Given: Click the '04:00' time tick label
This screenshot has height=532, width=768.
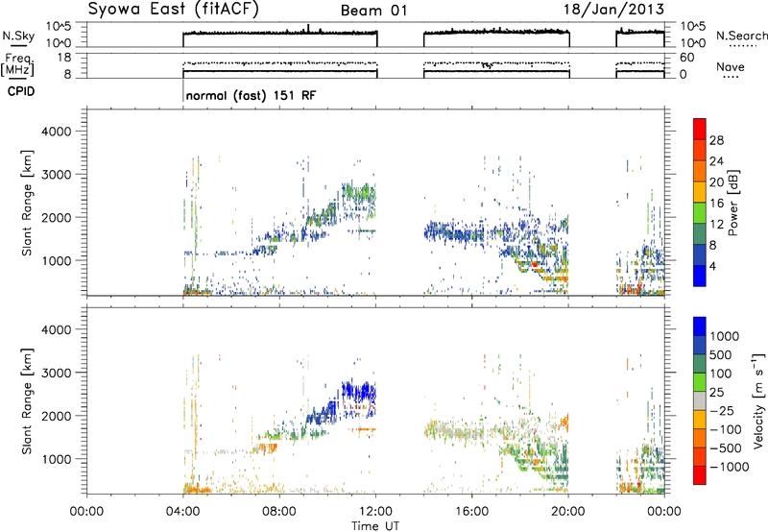Looking at the screenshot, I should [182, 512].
